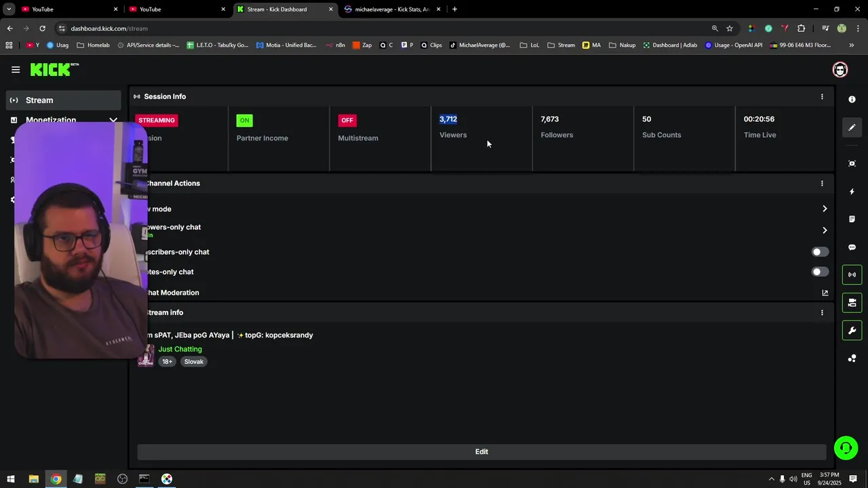Open the tab search dropdown arrow
The width and height of the screenshot is (868, 488).
[x=9, y=9]
